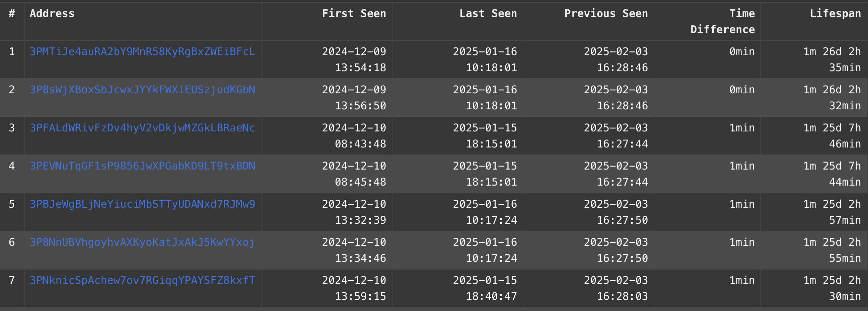Screen dimensions: 868x311
Task: Sort by the Time Difference column header
Action: click(722, 21)
